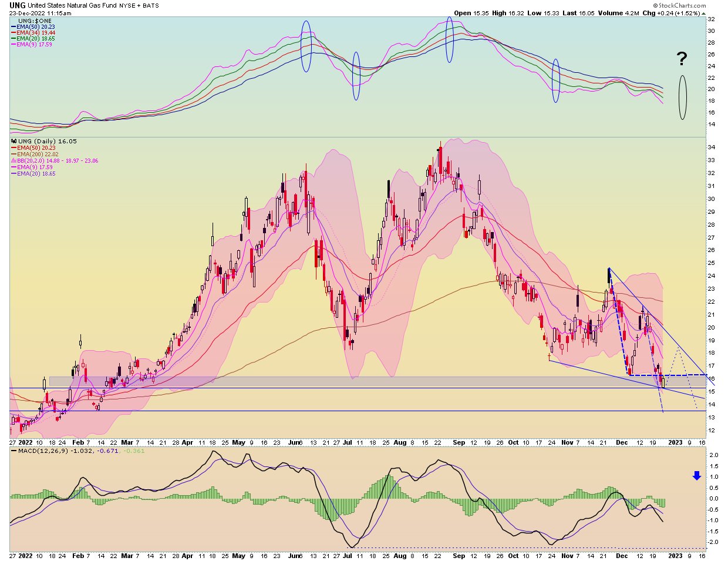Image resolution: width=728 pixels, height=561 pixels.
Task: Select the first blue ellipse near June peak
Action: pyautogui.click(x=305, y=46)
